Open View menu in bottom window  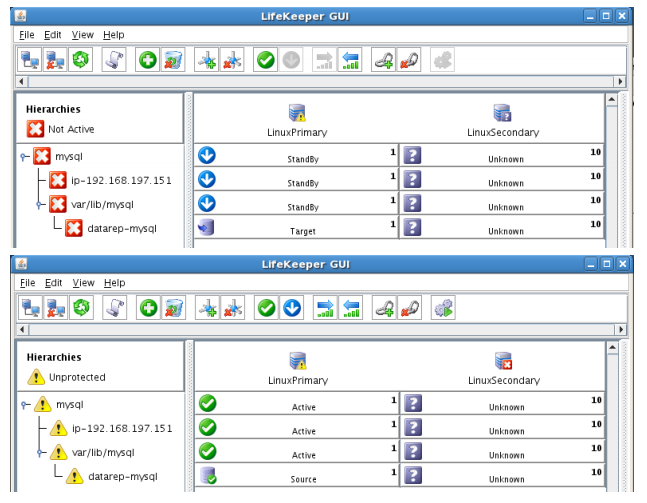[x=83, y=283]
